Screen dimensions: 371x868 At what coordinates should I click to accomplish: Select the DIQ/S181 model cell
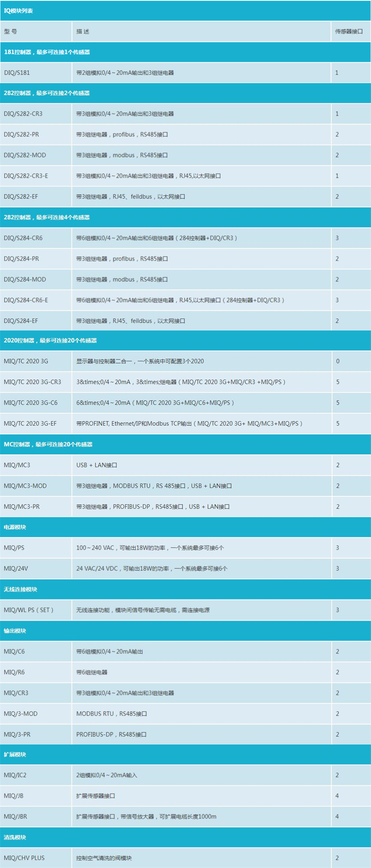tap(17, 73)
